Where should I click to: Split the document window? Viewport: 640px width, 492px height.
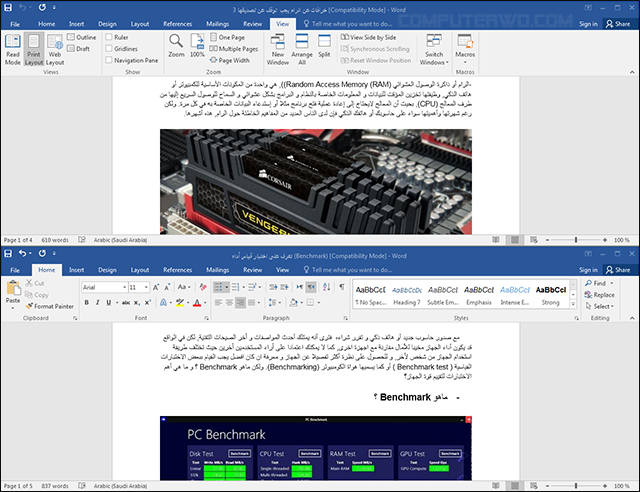[x=324, y=46]
